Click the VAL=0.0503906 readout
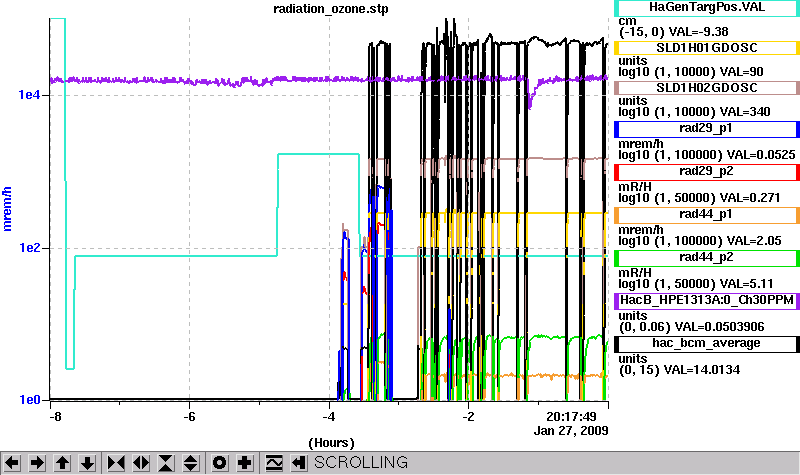 [x=719, y=327]
